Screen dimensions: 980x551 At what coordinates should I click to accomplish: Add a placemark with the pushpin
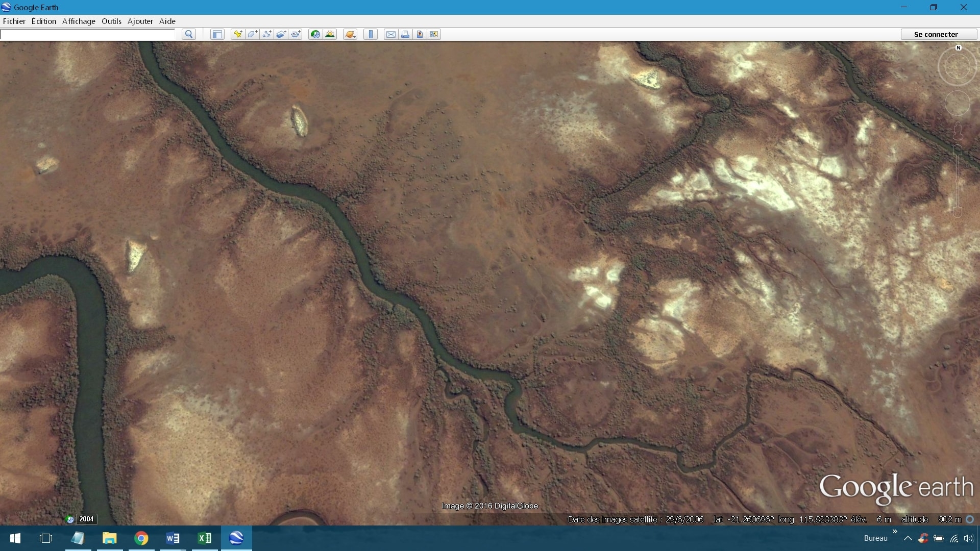pyautogui.click(x=237, y=34)
